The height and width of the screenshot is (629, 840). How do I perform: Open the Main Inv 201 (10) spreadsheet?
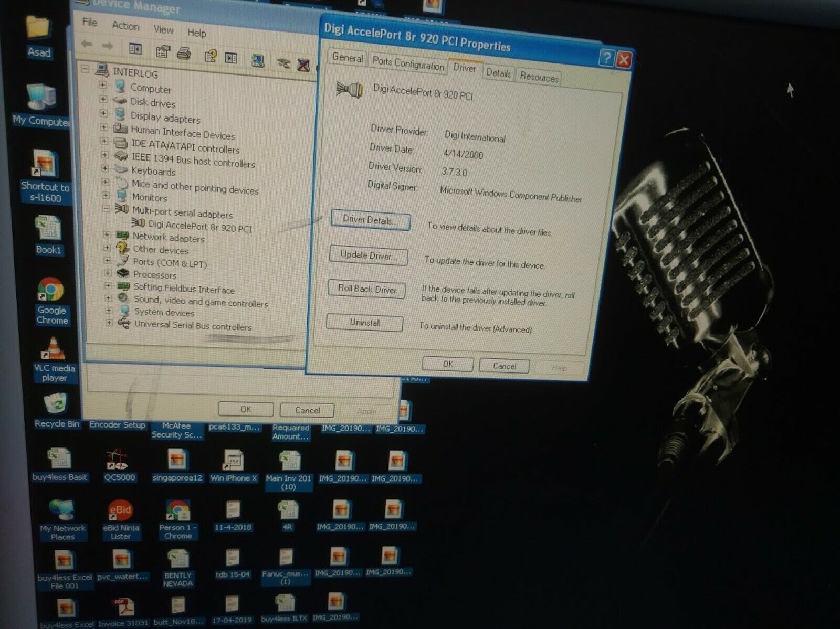tap(288, 471)
